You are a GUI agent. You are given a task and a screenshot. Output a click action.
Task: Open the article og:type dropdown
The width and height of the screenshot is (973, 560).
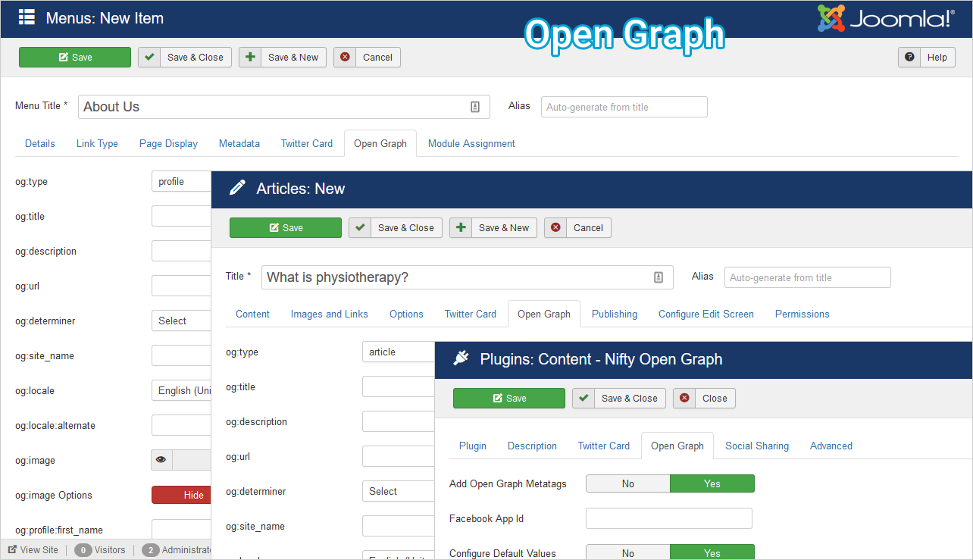[x=399, y=352]
